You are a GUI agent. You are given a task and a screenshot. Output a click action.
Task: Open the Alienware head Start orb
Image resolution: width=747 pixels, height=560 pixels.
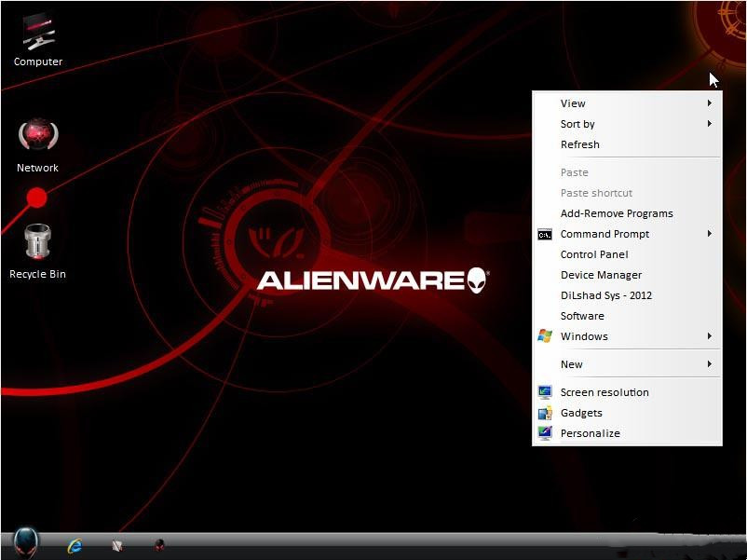[25, 543]
